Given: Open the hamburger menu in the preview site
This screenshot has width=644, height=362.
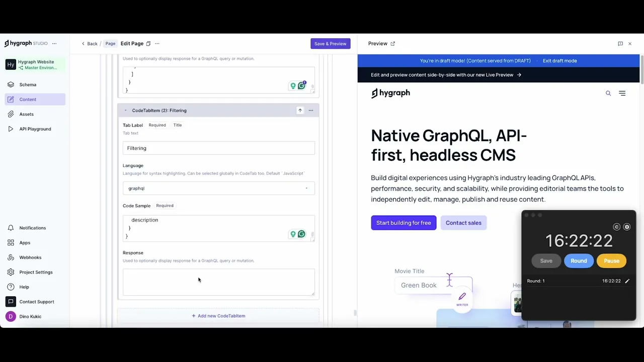Looking at the screenshot, I should click(x=622, y=93).
